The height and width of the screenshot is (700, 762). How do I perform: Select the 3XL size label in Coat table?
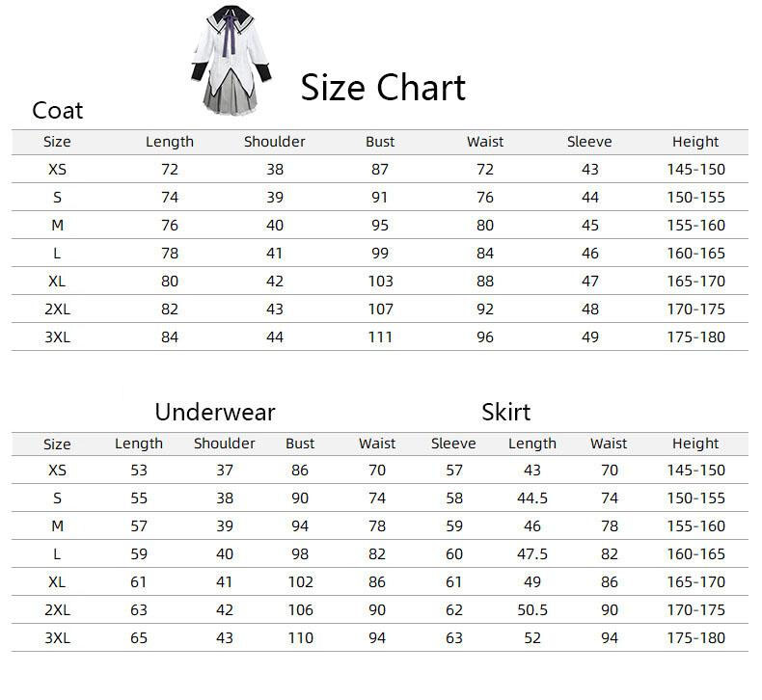click(57, 337)
